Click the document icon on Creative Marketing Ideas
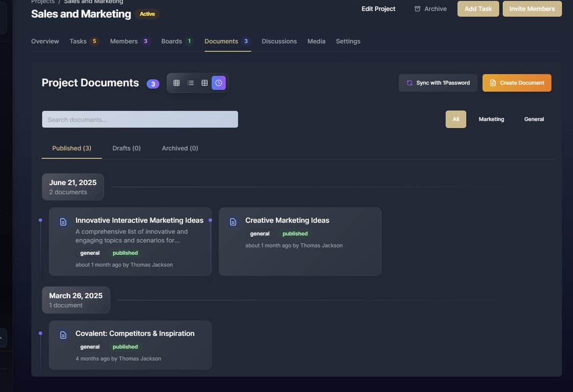 233,222
